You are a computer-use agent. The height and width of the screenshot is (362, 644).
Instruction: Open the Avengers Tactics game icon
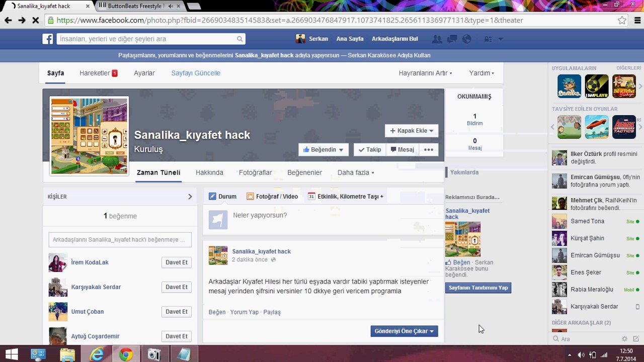click(x=624, y=127)
